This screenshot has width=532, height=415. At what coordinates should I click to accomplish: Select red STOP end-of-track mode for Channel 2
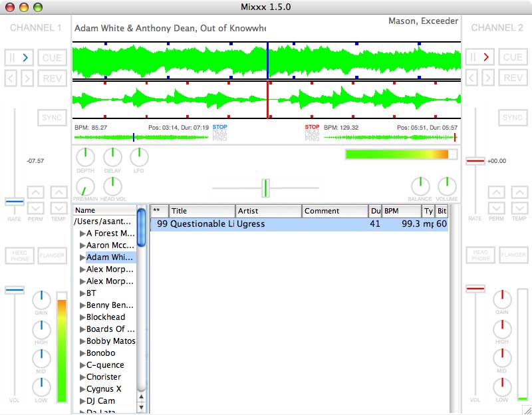(312, 127)
